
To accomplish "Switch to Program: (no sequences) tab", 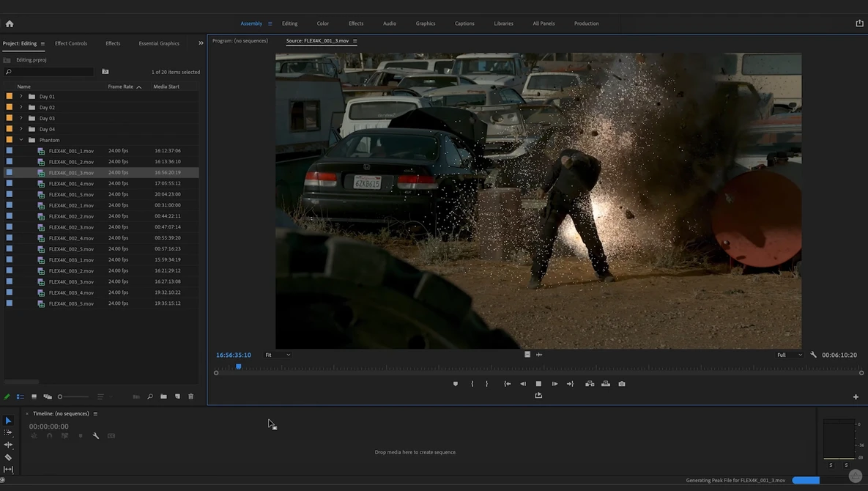I will coord(240,41).
